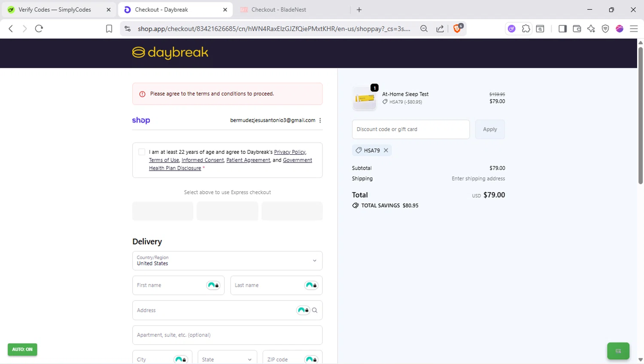Screen dimensions: 644x364
Task: Click the zoom magnifier icon in address bar
Action: [x=424, y=29]
